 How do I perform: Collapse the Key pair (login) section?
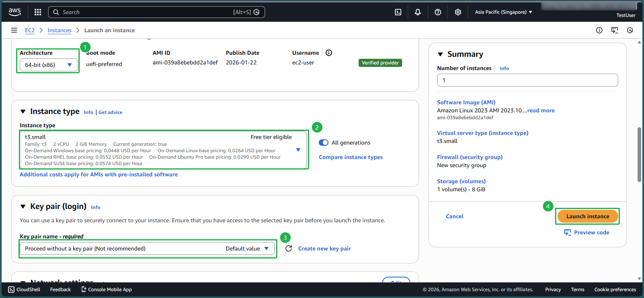pyautogui.click(x=23, y=207)
